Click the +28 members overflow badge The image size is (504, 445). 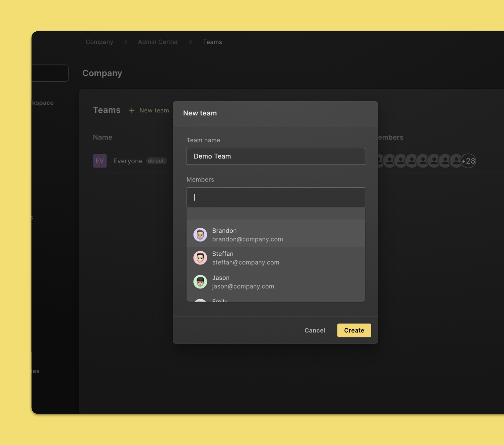468,161
